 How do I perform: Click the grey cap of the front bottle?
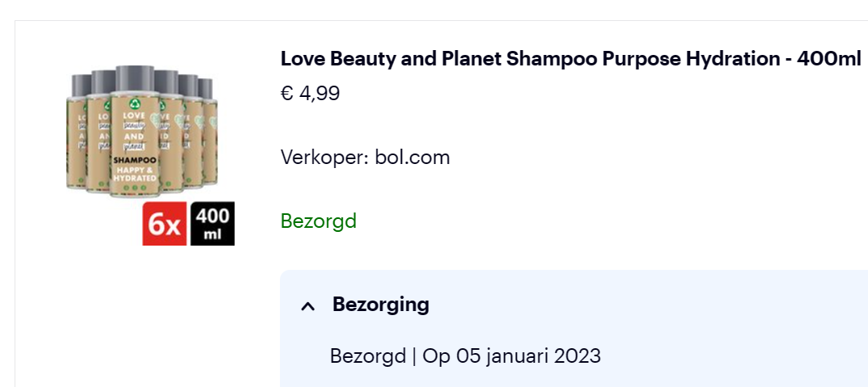point(134,78)
